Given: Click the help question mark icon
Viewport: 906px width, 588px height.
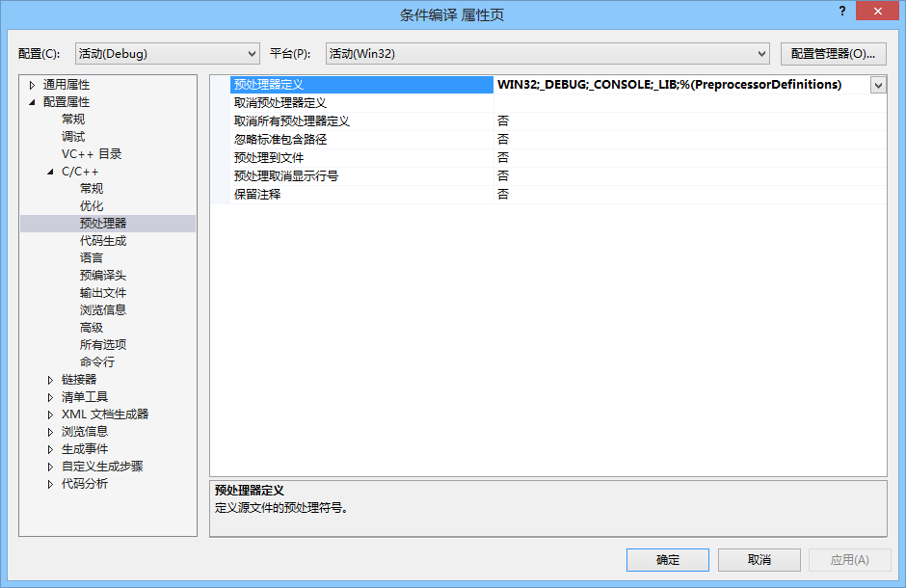Looking at the screenshot, I should tap(842, 11).
